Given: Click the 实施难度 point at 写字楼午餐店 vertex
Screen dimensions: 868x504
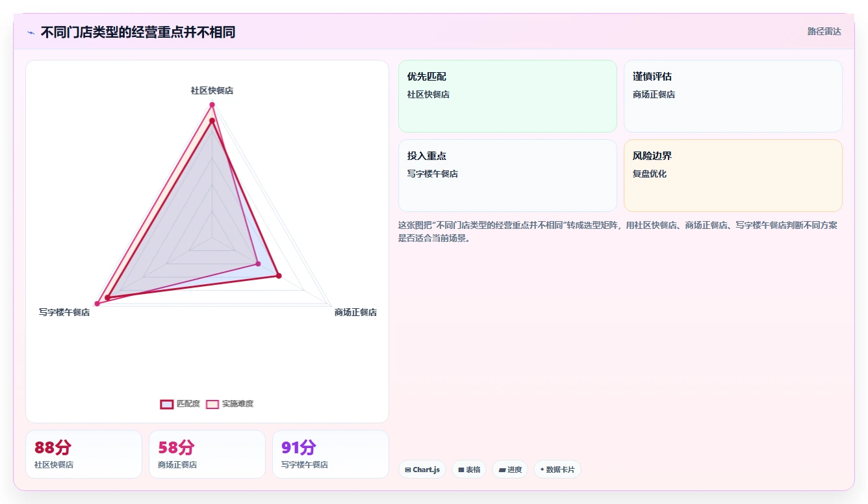Looking at the screenshot, I should (x=97, y=303).
